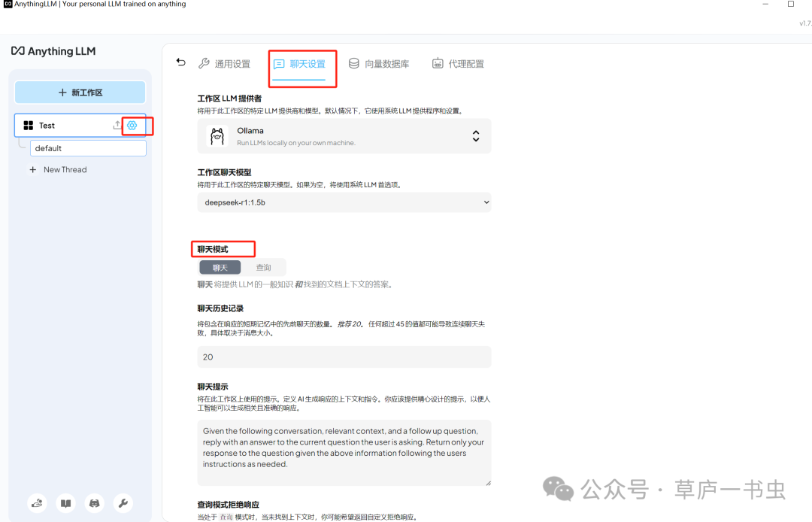Minimize the AnythingLLM window

point(765,5)
